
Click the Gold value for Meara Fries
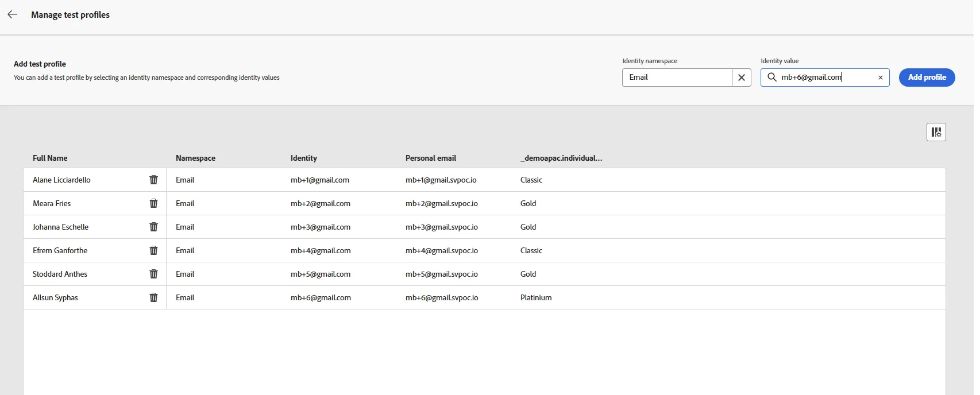point(528,203)
